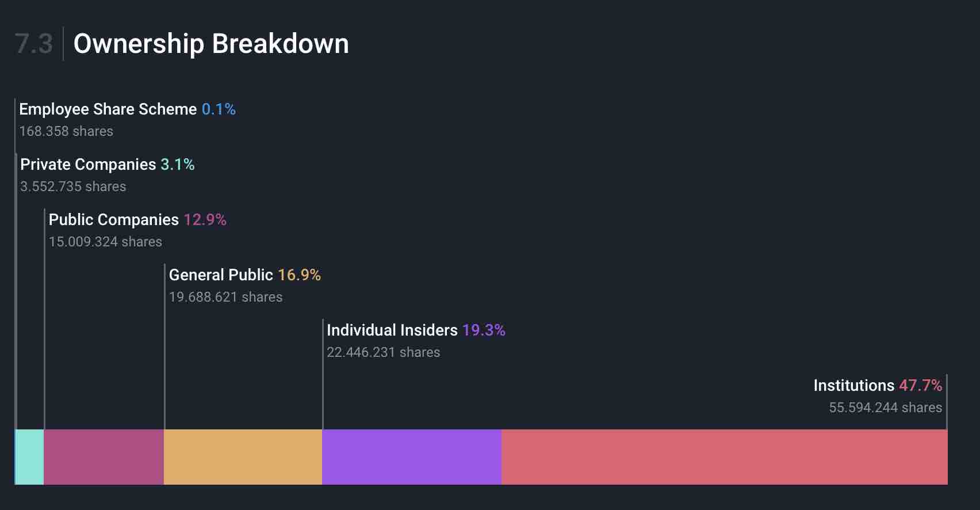
Task: Select the Employee Share Scheme label
Action: (108, 109)
